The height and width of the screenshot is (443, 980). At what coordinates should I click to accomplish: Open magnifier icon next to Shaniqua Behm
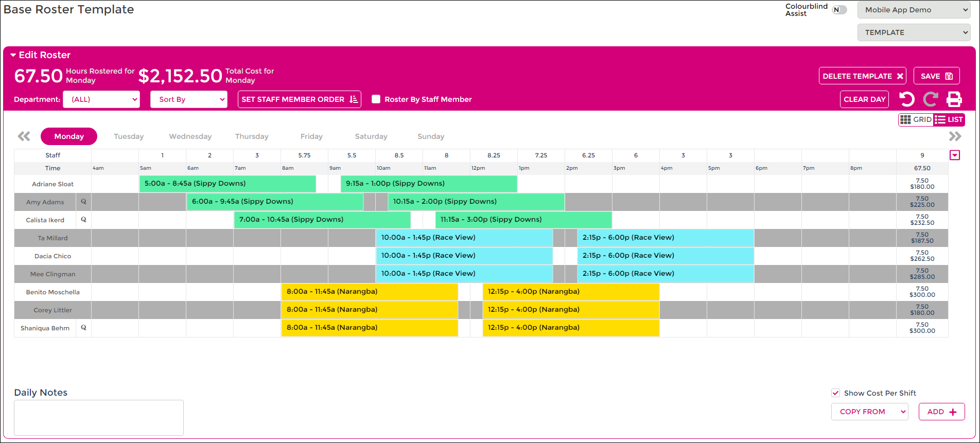coord(83,328)
